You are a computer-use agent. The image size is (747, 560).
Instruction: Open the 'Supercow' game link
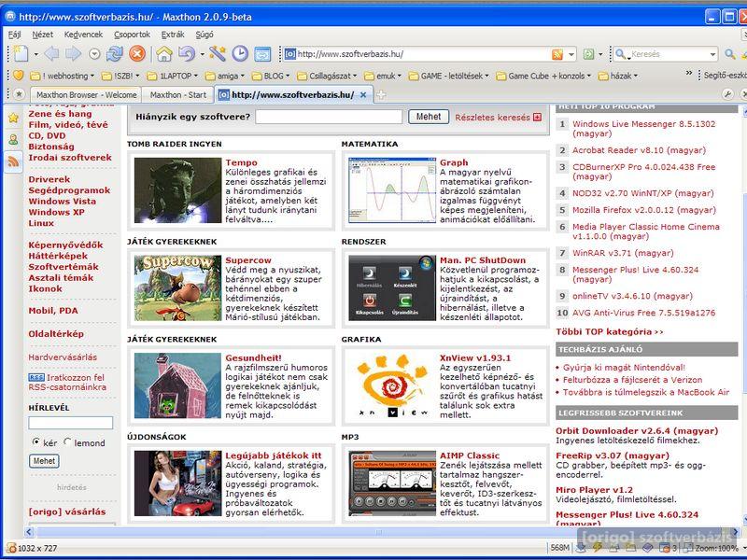click(x=248, y=260)
